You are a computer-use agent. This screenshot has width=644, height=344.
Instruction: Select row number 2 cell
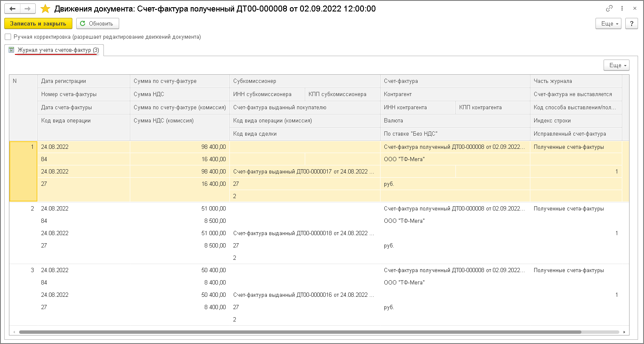coord(23,233)
